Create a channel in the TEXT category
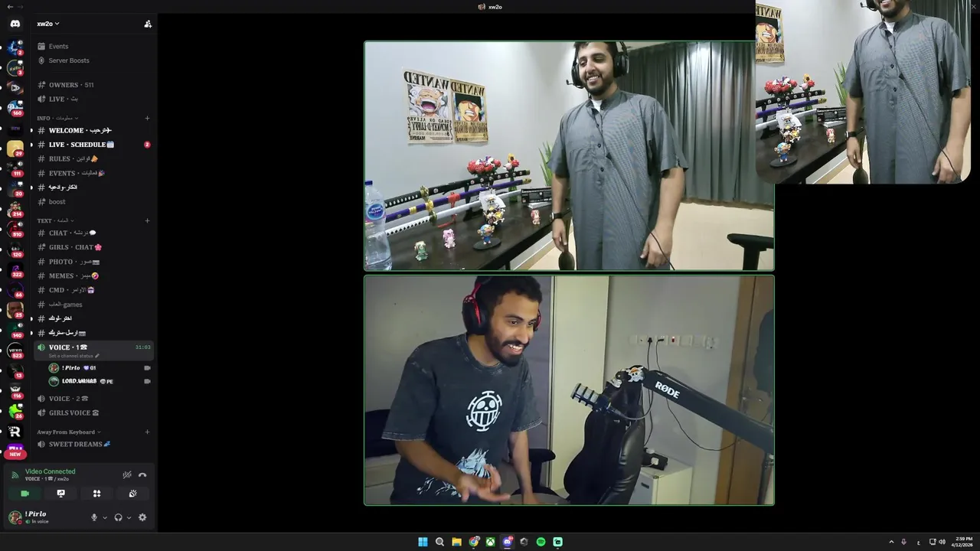Screen dimensions: 980x551 point(147,220)
